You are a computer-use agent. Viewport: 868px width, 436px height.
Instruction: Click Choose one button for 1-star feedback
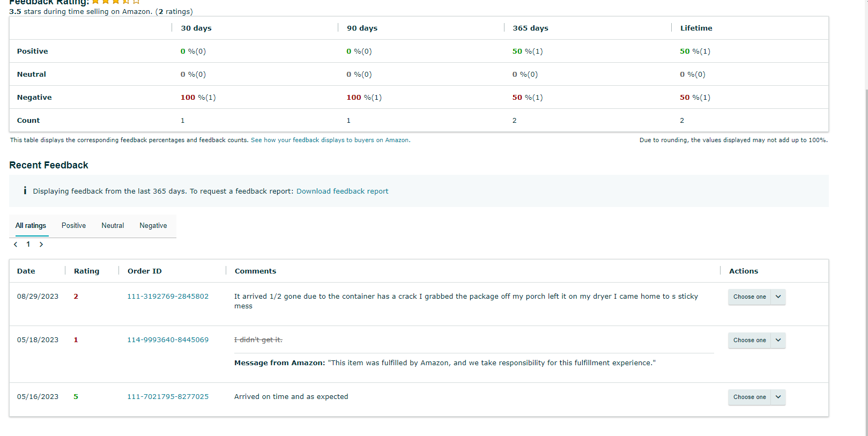pyautogui.click(x=750, y=340)
